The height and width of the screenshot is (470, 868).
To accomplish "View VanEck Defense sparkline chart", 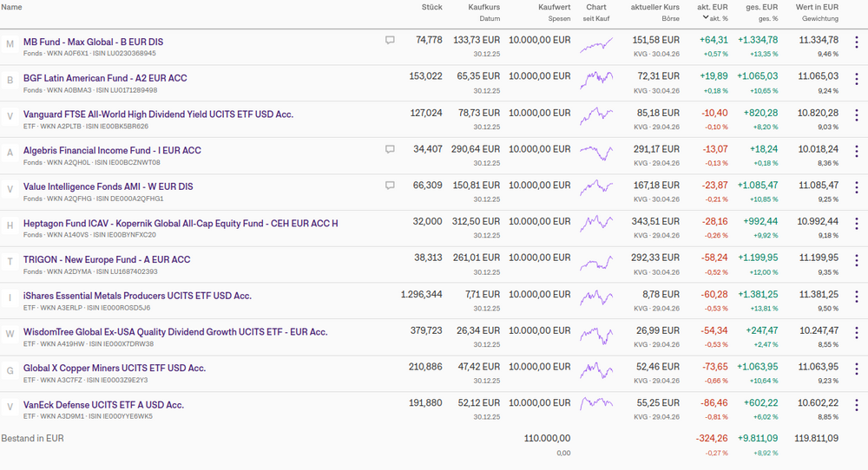I will [596, 404].
